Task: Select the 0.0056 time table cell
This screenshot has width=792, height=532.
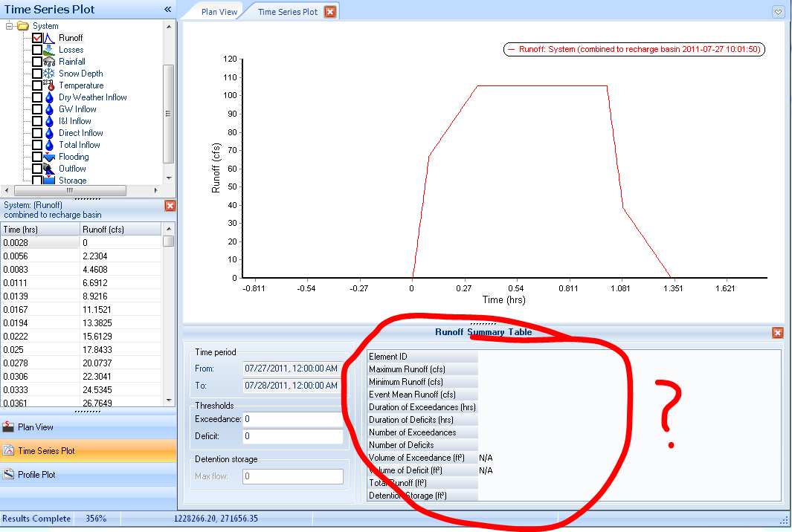Action: click(40, 256)
